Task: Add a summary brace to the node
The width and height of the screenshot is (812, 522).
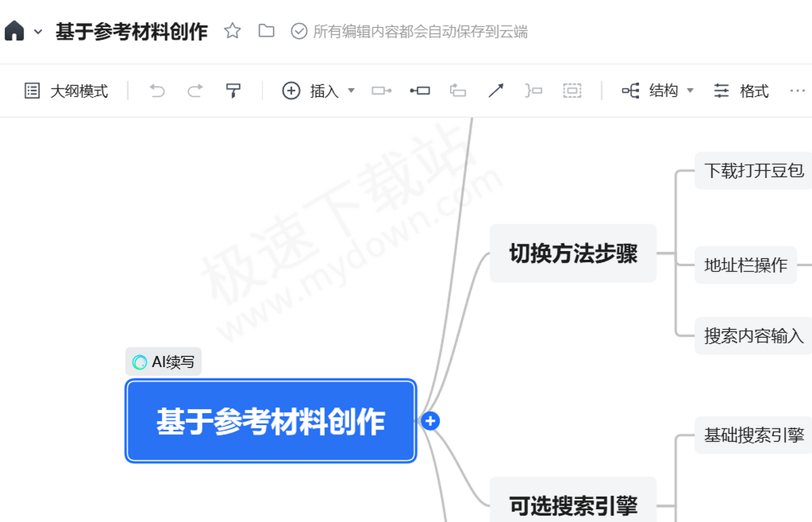Action: 533,90
